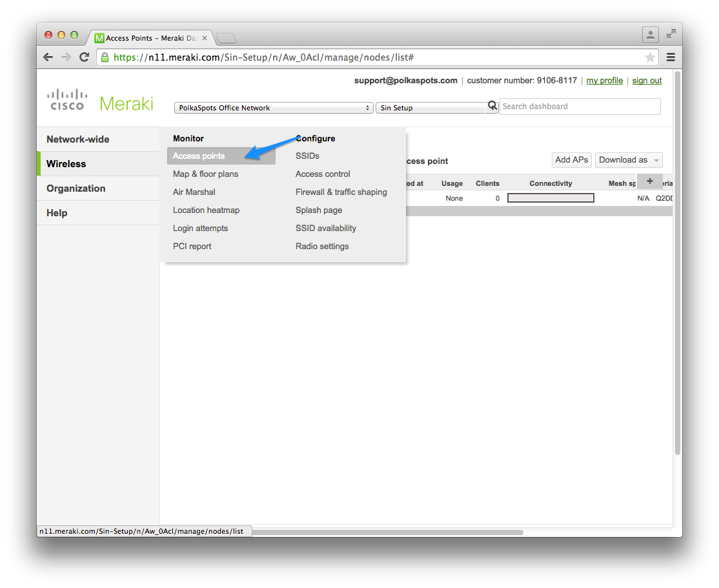Reload the page with refresh icon
The image size is (719, 588).
click(x=84, y=57)
